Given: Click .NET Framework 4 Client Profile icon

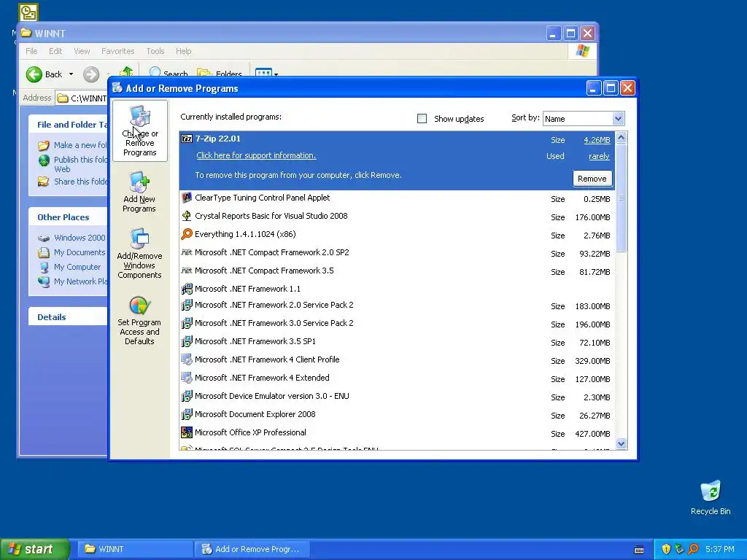Looking at the screenshot, I should 187,359.
